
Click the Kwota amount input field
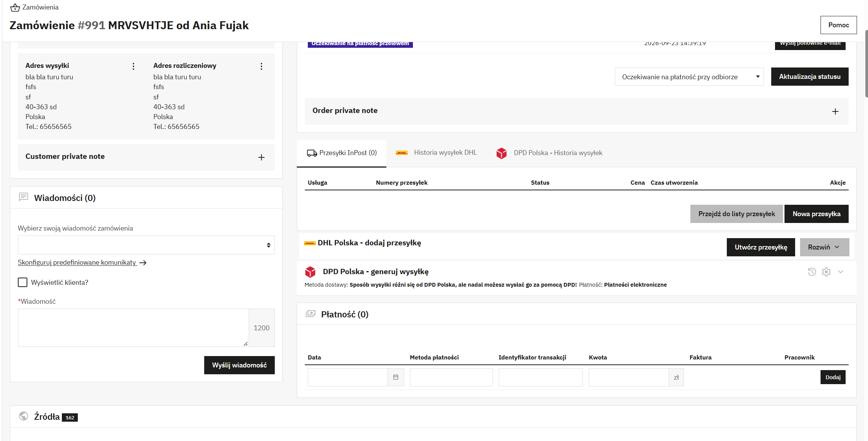[629, 377]
